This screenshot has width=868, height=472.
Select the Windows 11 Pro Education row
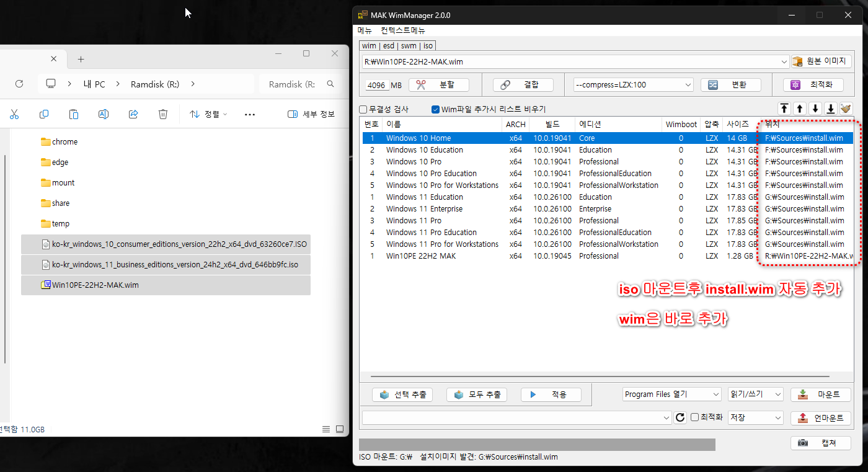click(608, 233)
